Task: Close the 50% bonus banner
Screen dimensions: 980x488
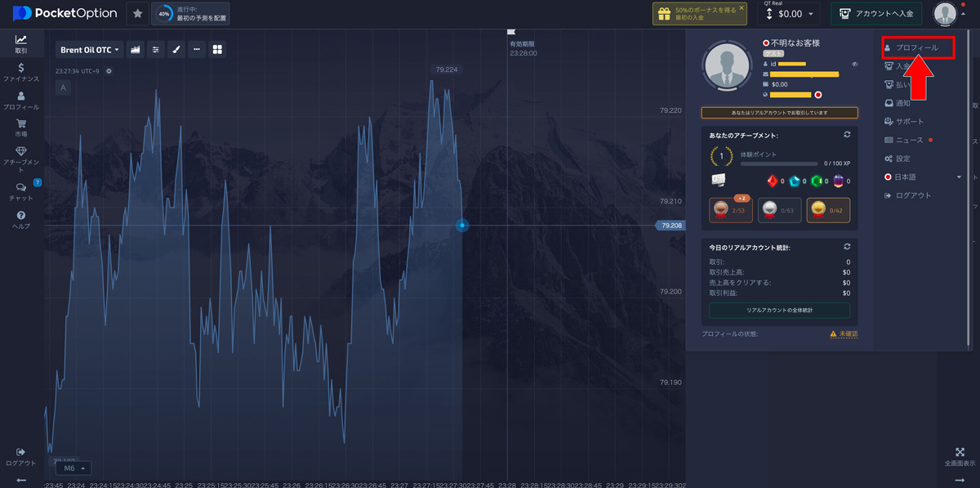Action: click(x=742, y=8)
